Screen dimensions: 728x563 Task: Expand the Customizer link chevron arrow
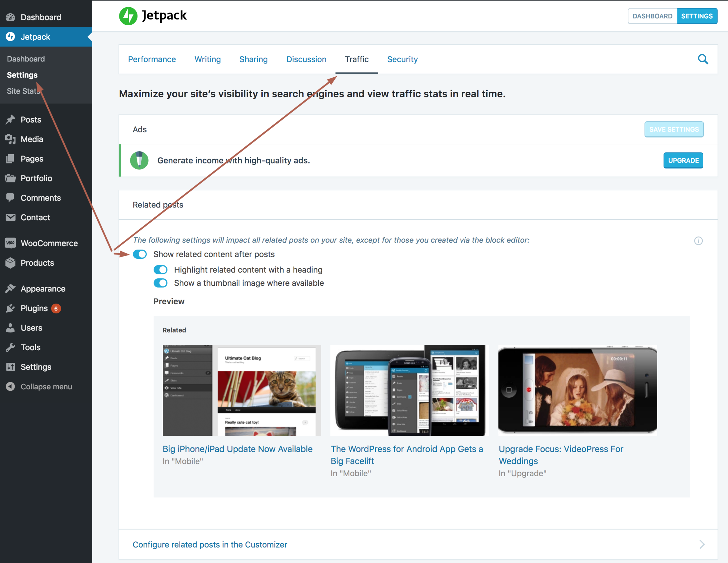[x=702, y=544]
